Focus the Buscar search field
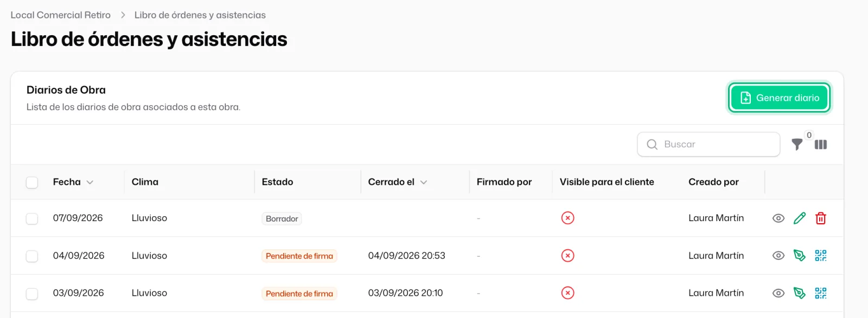Image resolution: width=868 pixels, height=318 pixels. tap(709, 145)
